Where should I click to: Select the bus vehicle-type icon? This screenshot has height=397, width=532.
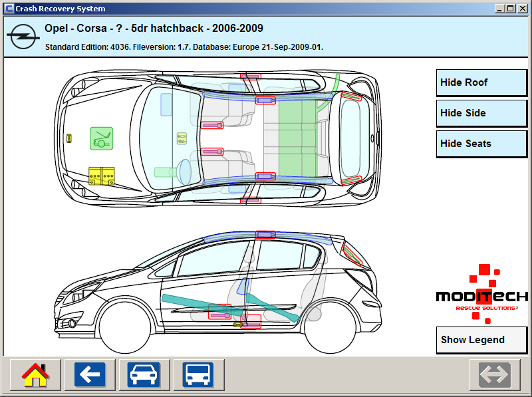click(198, 374)
